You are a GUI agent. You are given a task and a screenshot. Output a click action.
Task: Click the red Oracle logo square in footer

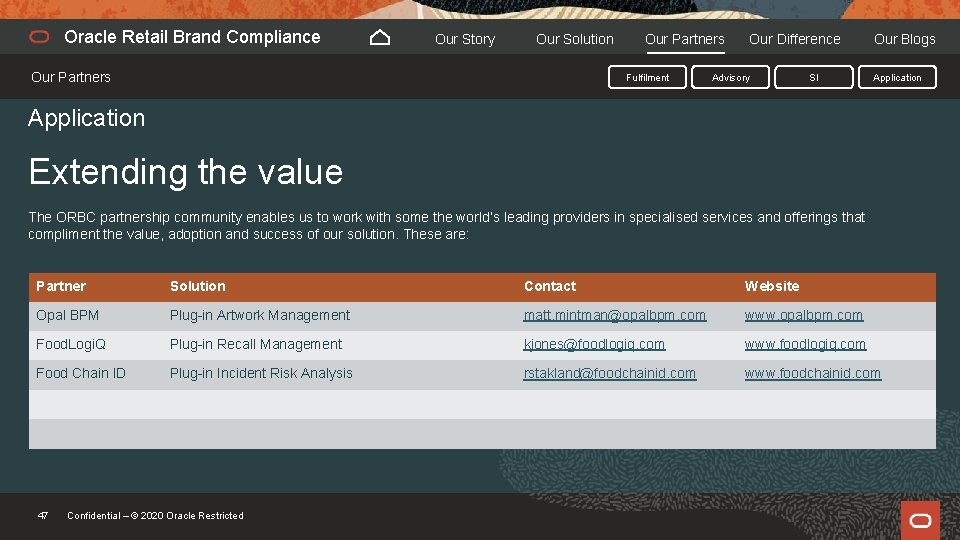point(920,520)
